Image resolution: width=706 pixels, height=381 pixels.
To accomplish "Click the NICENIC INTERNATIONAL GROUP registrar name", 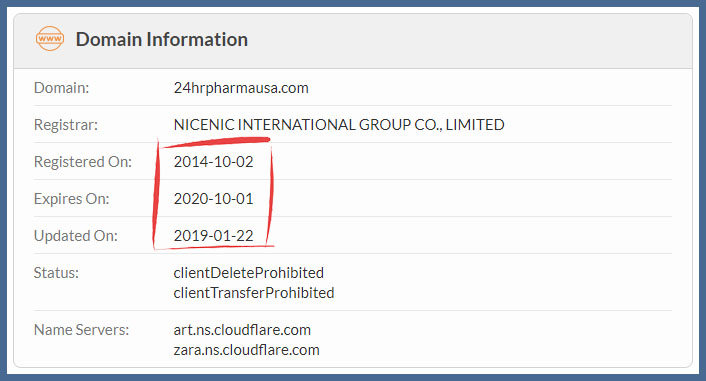I will pos(339,125).
